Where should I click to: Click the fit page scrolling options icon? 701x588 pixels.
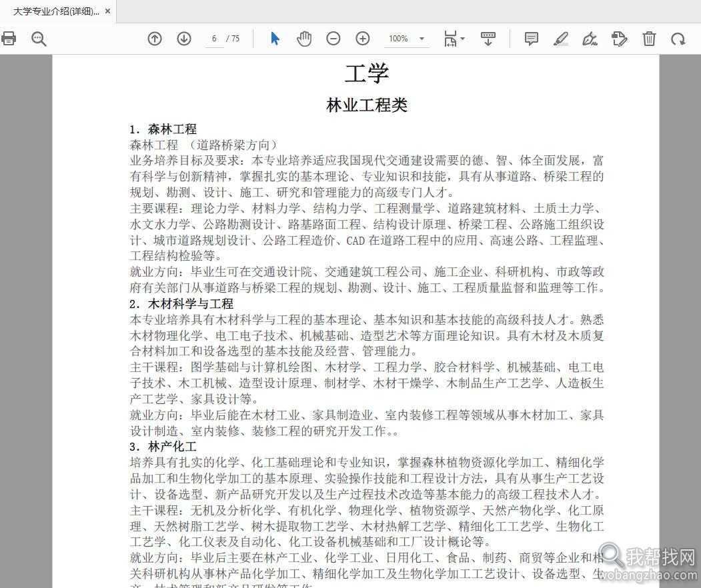coord(450,39)
